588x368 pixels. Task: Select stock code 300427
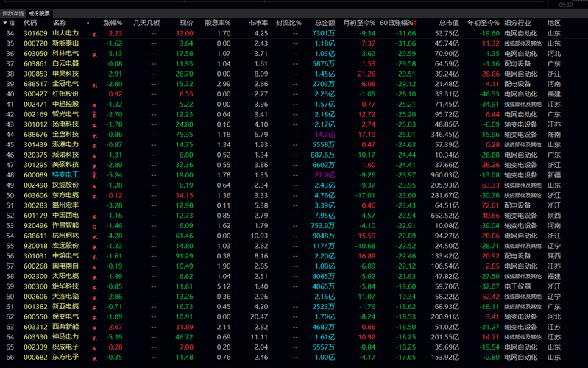pyautogui.click(x=35, y=93)
